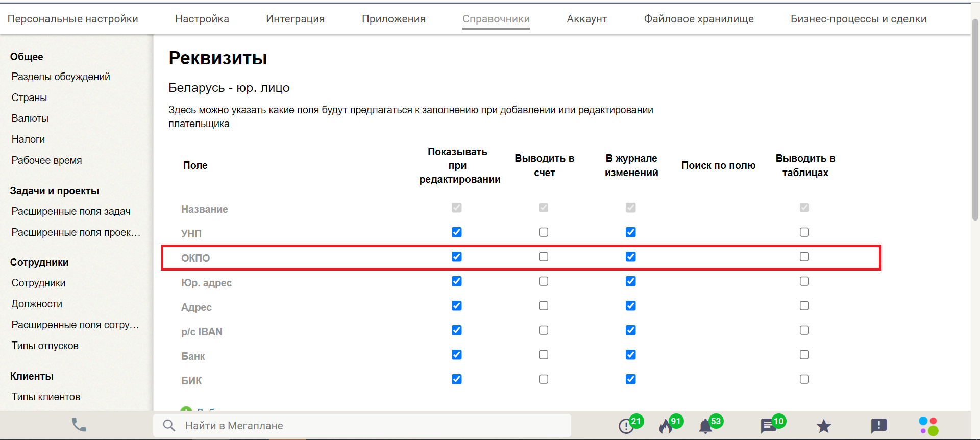Open Типы клиентов sidebar link
980x440 pixels.
tap(46, 397)
